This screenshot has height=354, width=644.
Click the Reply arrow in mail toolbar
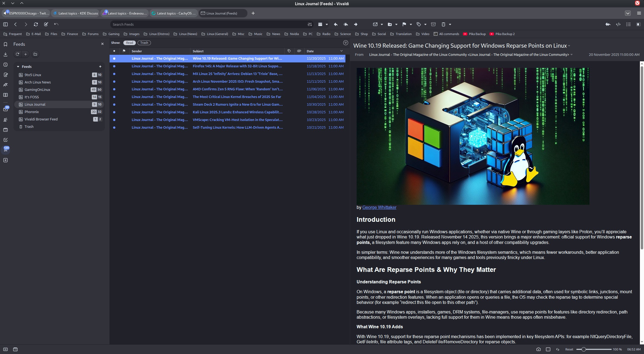336,24
